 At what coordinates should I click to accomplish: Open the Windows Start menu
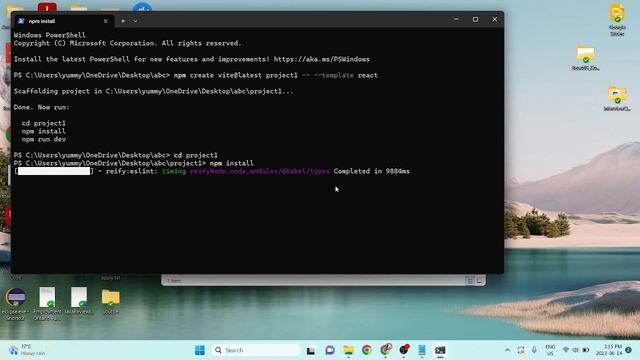pyautogui.click(x=200, y=350)
